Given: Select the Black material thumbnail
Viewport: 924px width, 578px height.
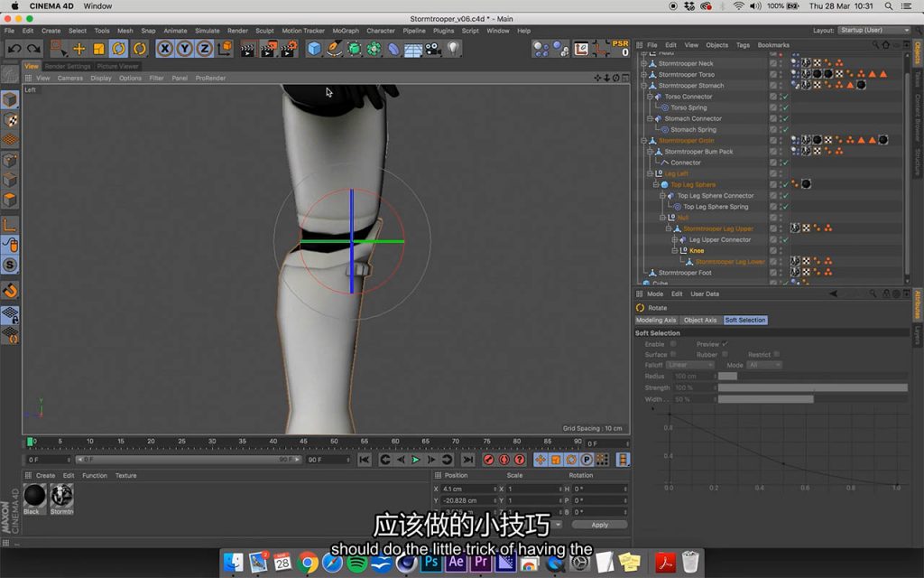Looking at the screenshot, I should pyautogui.click(x=35, y=496).
